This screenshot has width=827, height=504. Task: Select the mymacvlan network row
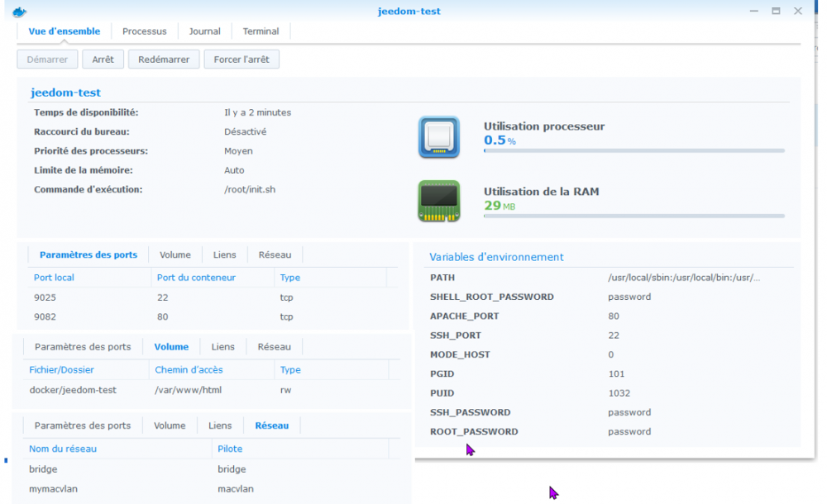click(x=54, y=488)
